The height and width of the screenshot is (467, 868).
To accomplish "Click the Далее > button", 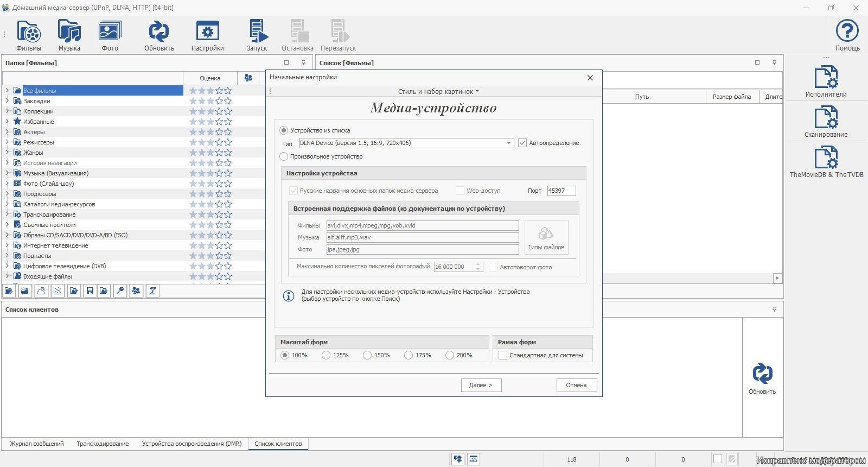I will (481, 385).
